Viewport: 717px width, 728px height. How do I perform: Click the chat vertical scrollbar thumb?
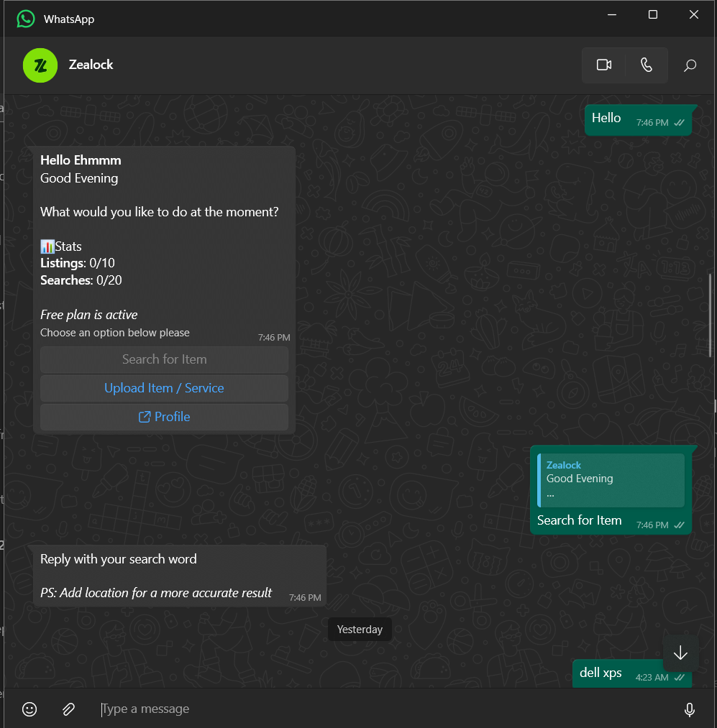tap(710, 315)
